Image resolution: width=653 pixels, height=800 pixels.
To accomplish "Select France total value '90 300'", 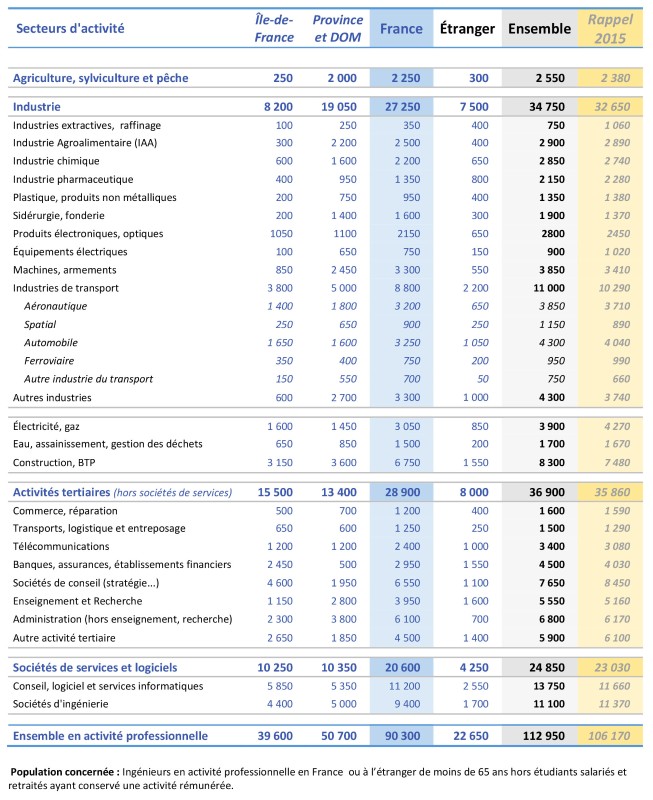I will click(x=403, y=736).
